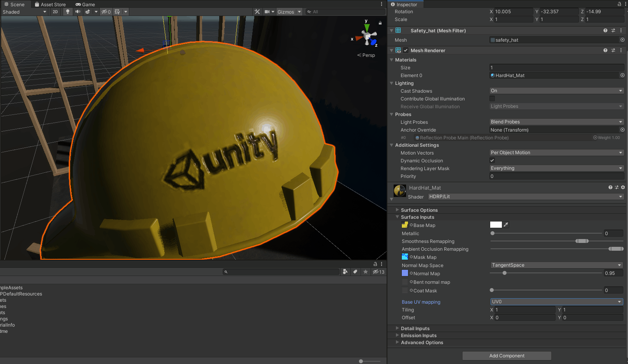
Task: Toggle the scene grid visibility icon
Action: tap(117, 12)
